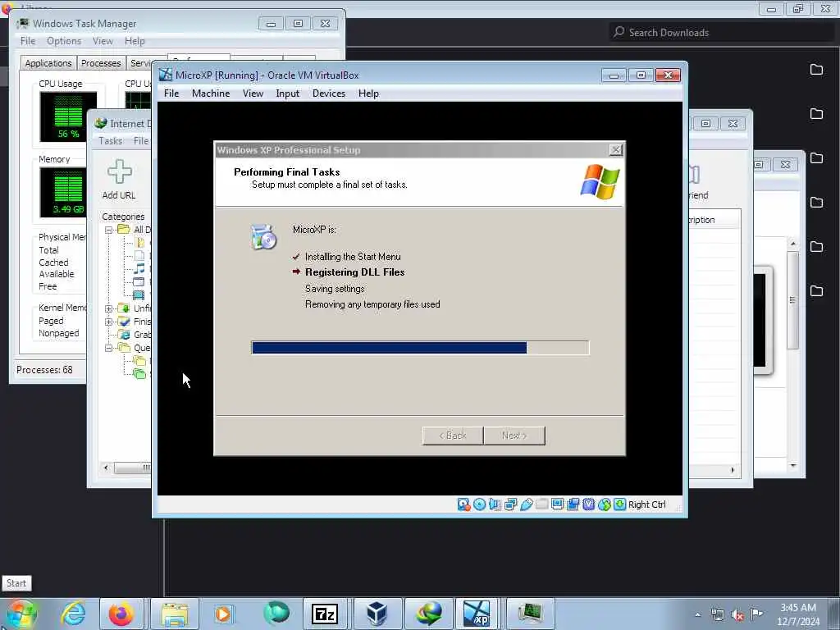Click the mouse integration globe indicator in VirtualBox status bar

click(605, 504)
